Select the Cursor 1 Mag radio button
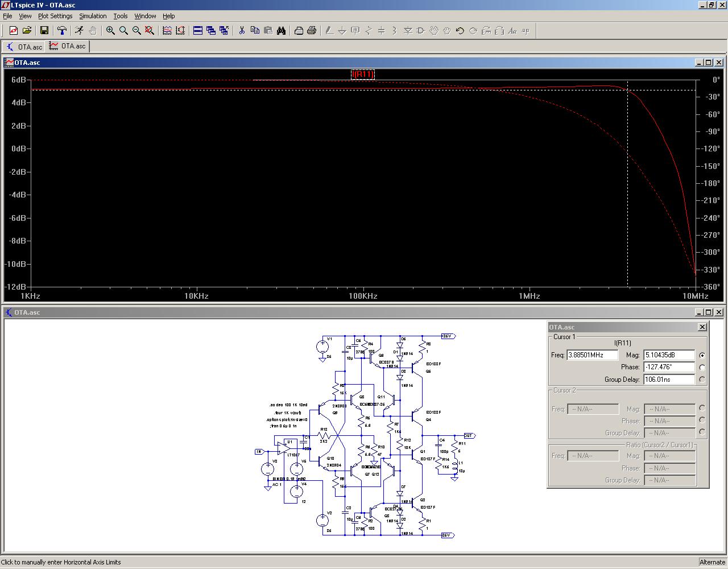 pos(702,355)
